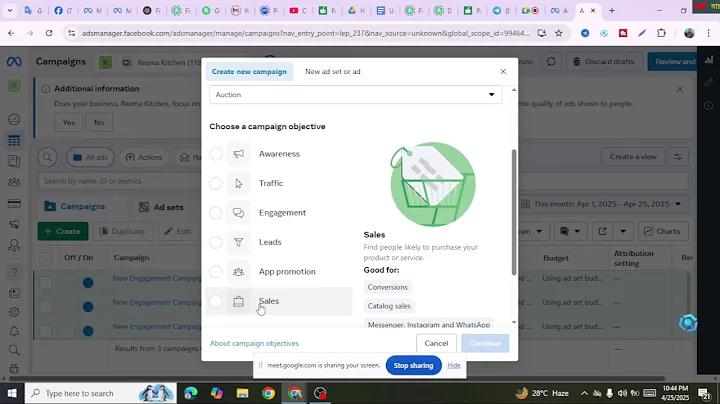Image resolution: width=720 pixels, height=404 pixels.
Task: Open the Charts button
Action: pyautogui.click(x=662, y=231)
